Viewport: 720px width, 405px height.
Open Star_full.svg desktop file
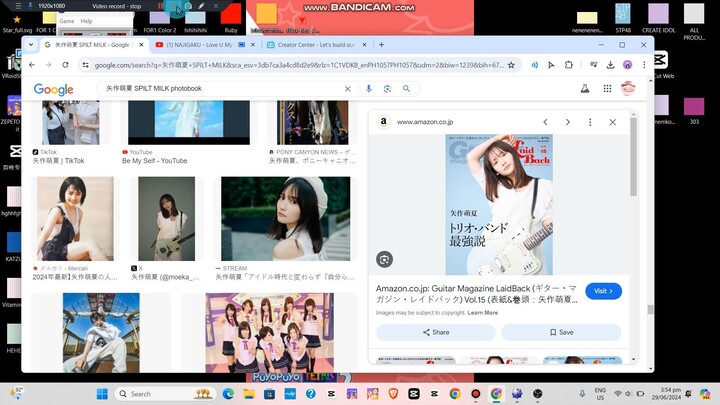click(17, 25)
